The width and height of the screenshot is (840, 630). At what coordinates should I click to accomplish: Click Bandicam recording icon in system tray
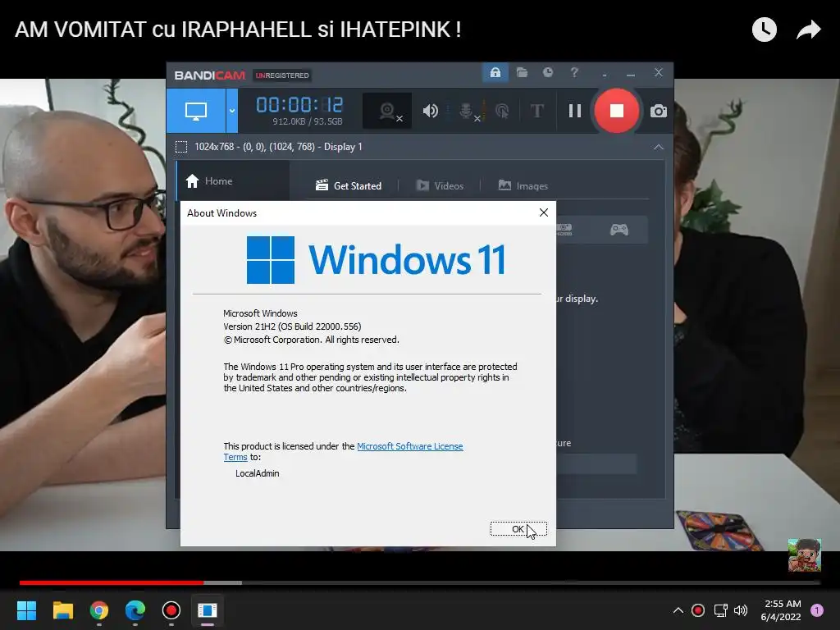pos(698,610)
